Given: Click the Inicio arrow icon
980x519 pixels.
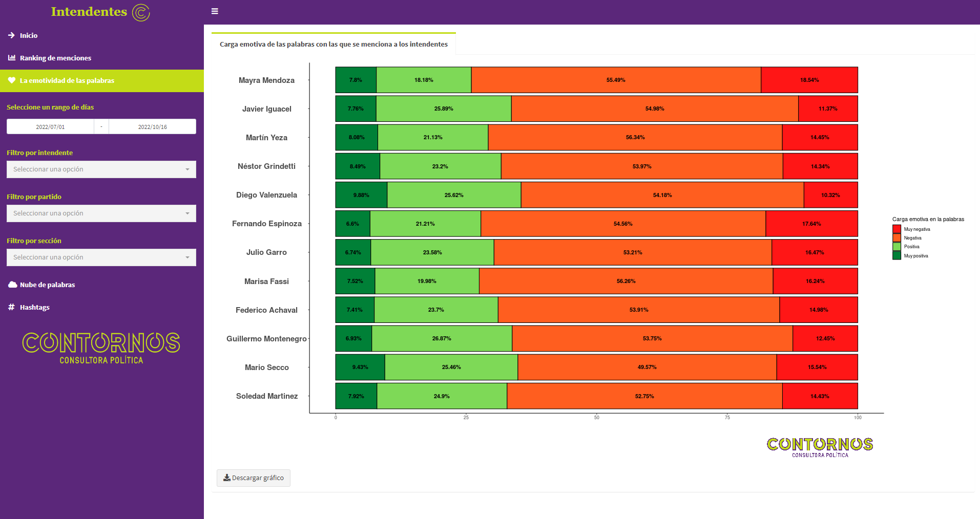Looking at the screenshot, I should pyautogui.click(x=11, y=35).
